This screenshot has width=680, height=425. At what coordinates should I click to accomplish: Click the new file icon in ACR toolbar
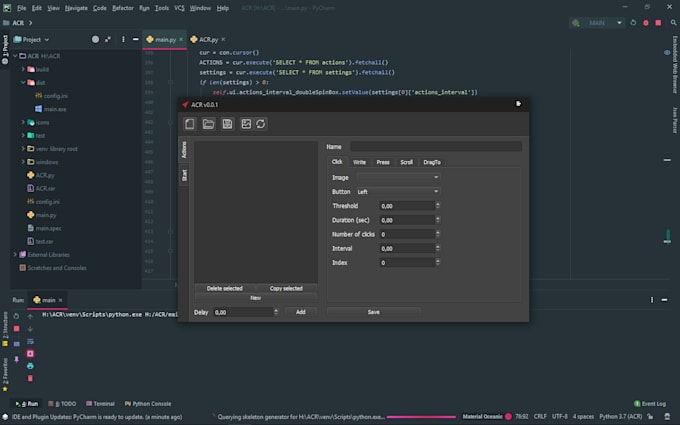pos(190,124)
